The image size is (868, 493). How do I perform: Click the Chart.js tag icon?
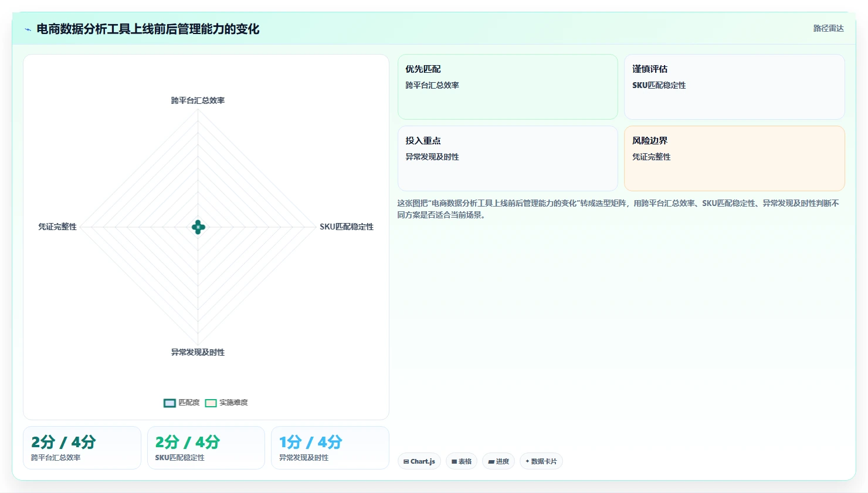click(x=406, y=462)
